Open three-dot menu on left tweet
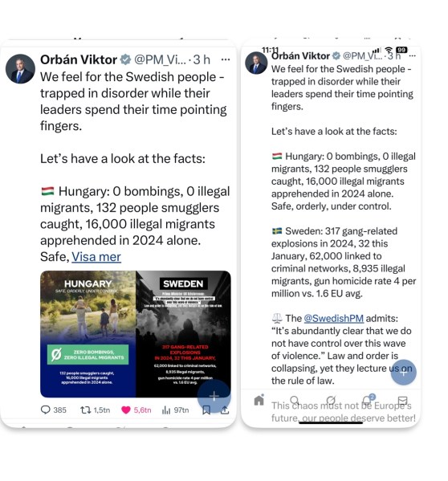Viewport: 448px width, 481px height. (226, 59)
